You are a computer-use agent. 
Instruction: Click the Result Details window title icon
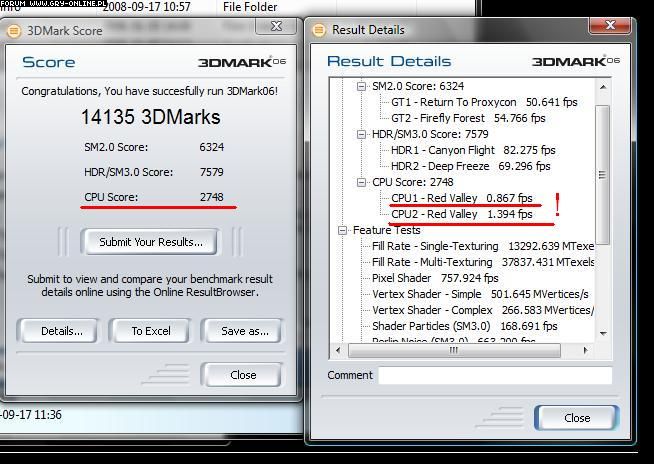[x=319, y=30]
